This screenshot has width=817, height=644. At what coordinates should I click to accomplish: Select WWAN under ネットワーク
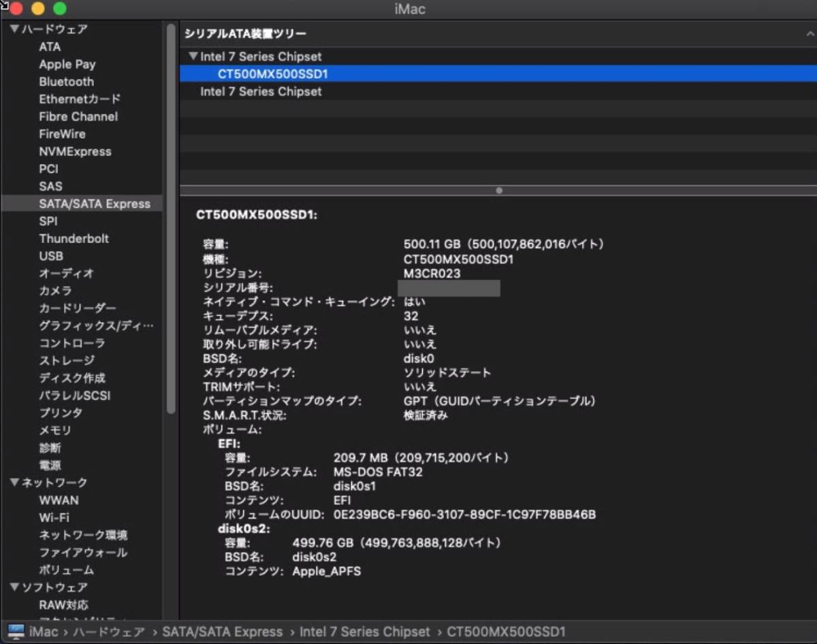pos(59,500)
